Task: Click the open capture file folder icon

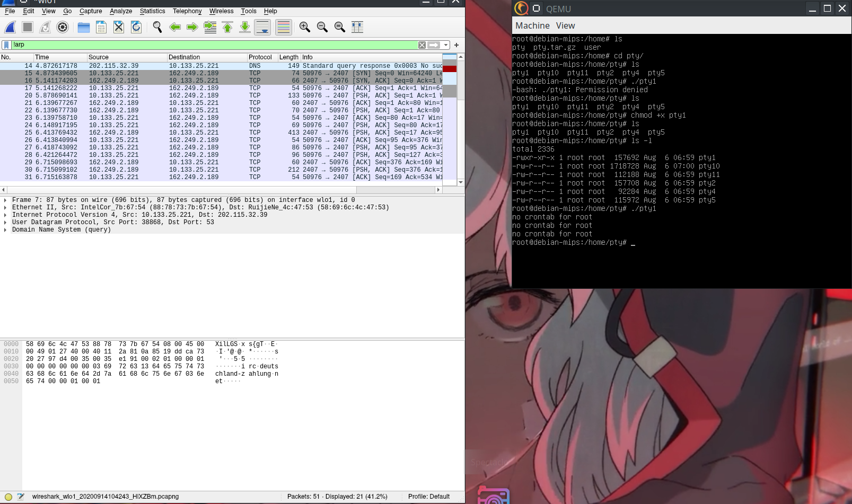Action: [83, 27]
